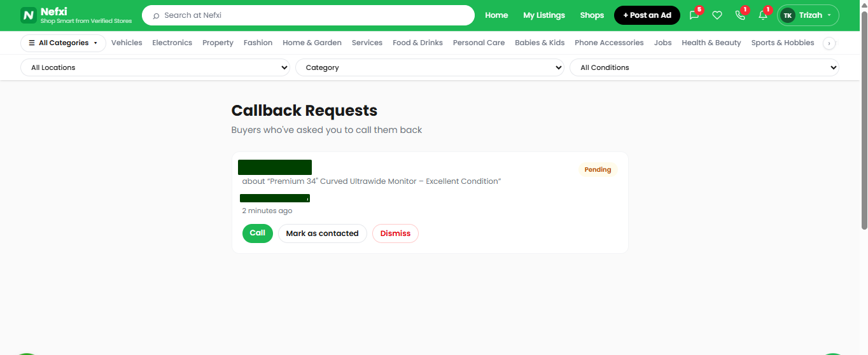Click Mark as contacted
This screenshot has height=355, width=868.
pos(322,233)
